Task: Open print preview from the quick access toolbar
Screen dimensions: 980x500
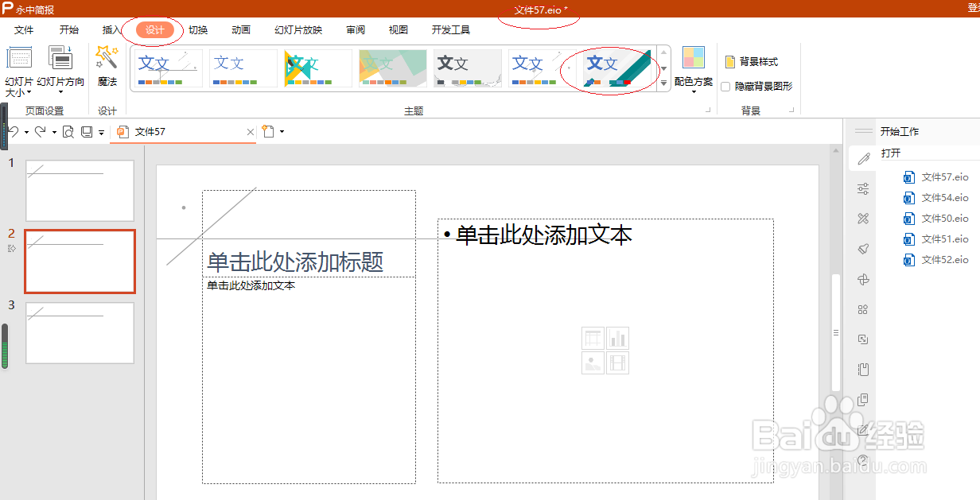Action: (68, 131)
